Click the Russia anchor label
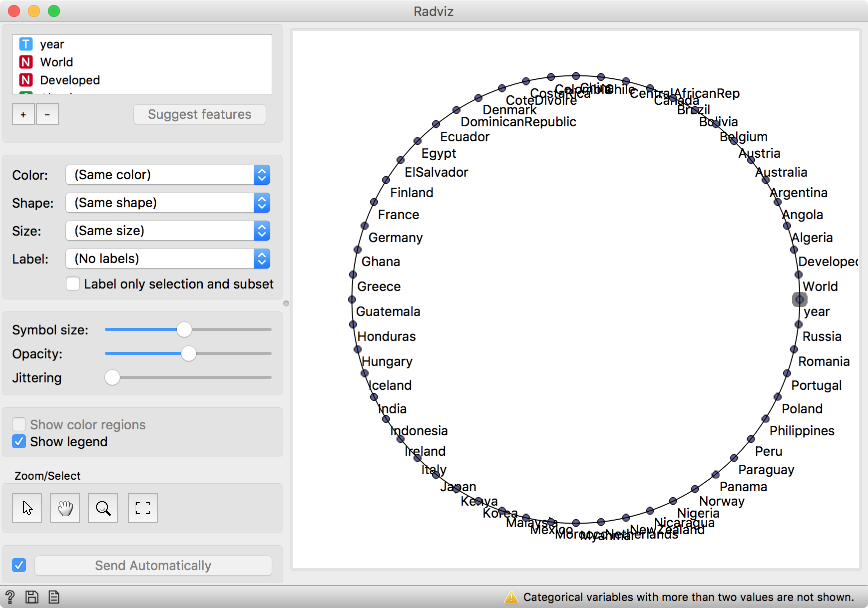Image resolution: width=868 pixels, height=608 pixels. 822,336
